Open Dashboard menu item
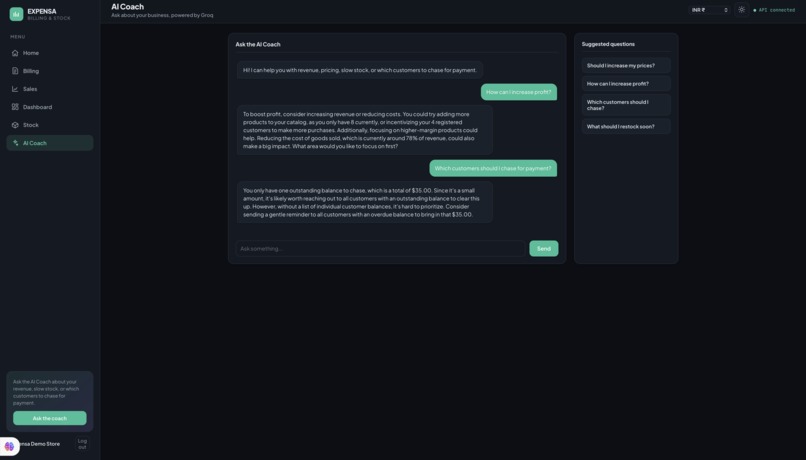Viewport: 806px width, 460px height. click(50, 107)
